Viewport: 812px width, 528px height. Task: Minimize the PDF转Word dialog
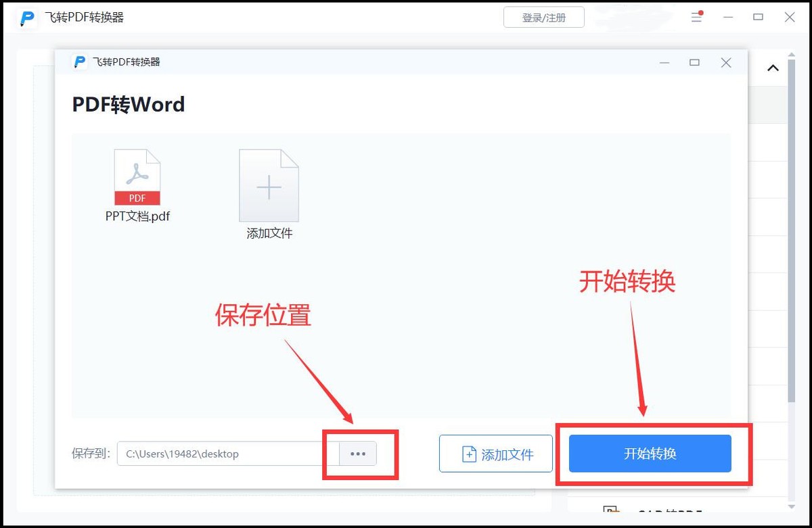pos(664,62)
